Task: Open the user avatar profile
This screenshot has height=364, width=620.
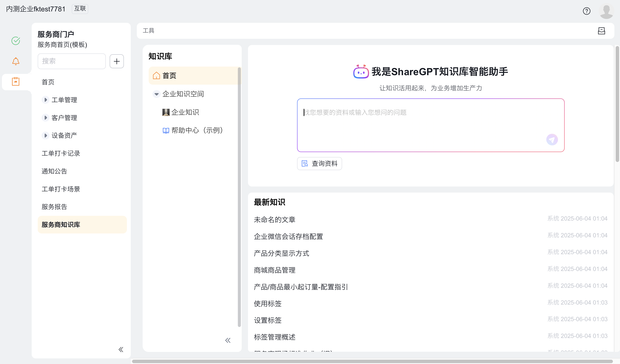Action: [606, 11]
